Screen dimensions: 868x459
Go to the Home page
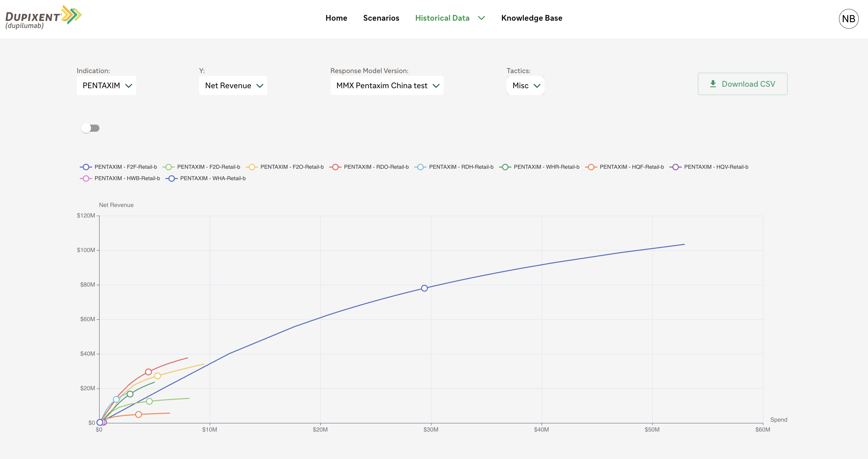336,18
